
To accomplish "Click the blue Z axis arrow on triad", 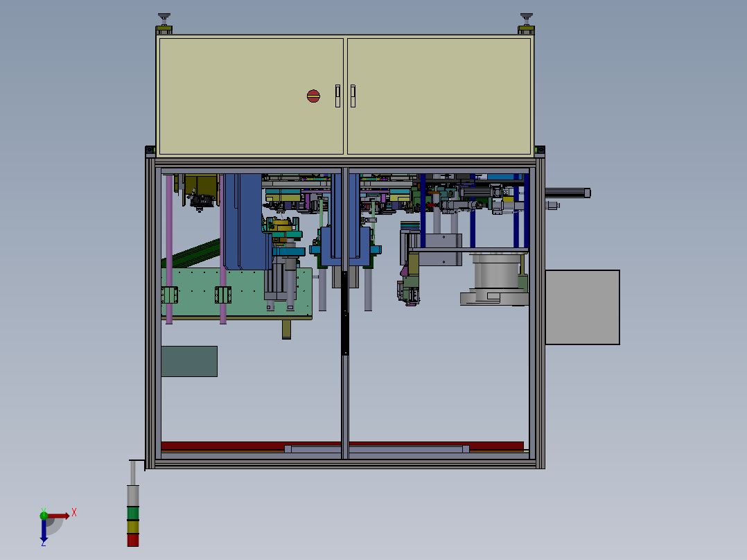I will (x=44, y=531).
